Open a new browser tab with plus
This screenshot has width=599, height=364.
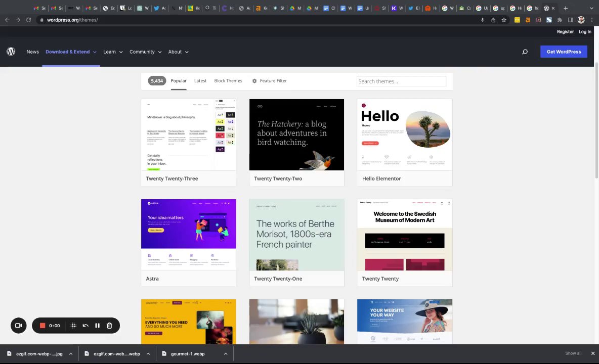(x=566, y=8)
